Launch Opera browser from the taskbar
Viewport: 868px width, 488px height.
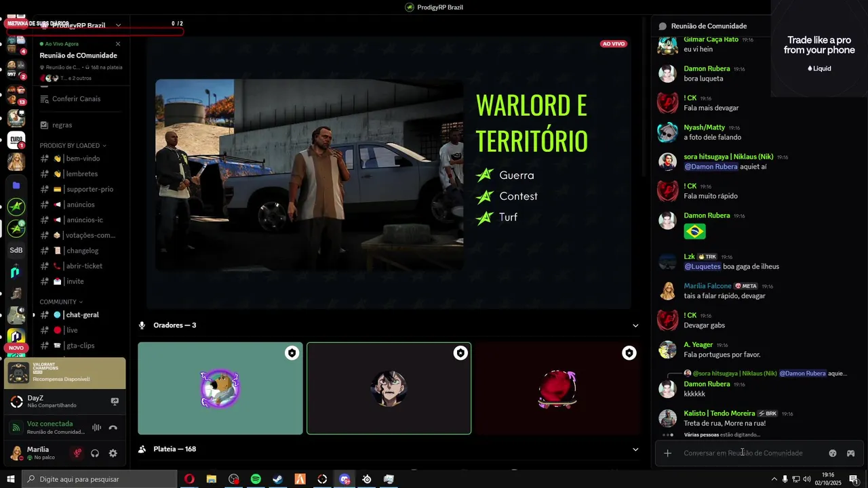pyautogui.click(x=189, y=479)
